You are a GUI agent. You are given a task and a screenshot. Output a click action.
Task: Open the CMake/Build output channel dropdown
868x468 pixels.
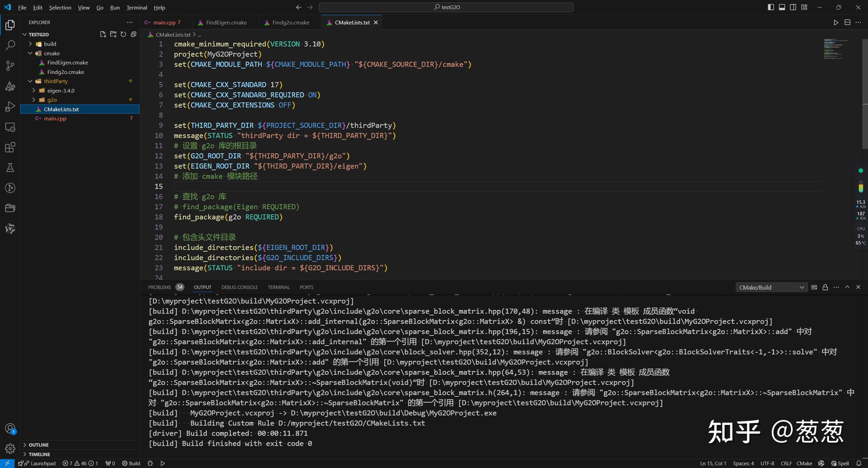(x=771, y=287)
